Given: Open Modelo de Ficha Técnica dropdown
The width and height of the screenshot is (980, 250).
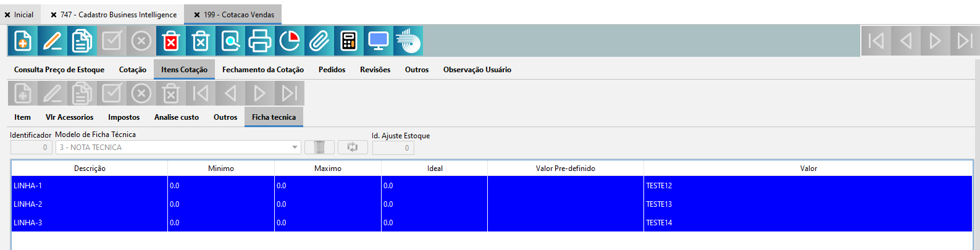Looking at the screenshot, I should click(295, 148).
